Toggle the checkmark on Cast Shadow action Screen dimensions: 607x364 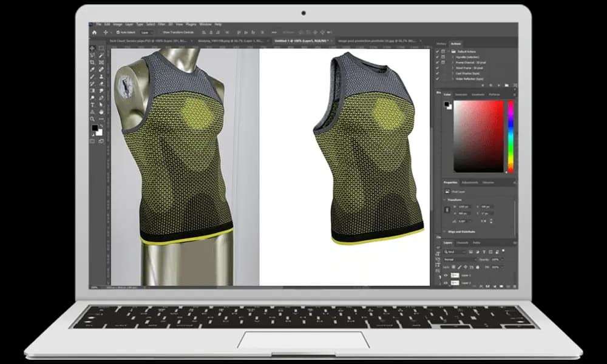tap(437, 73)
